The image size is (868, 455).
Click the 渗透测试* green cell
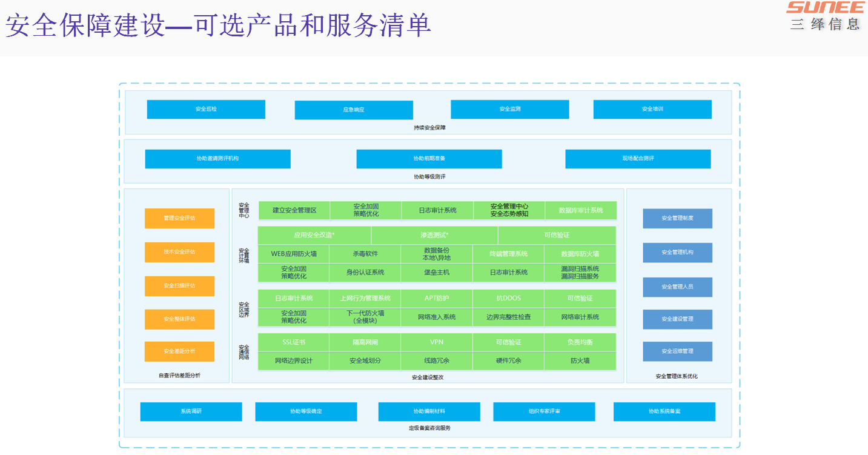tap(434, 235)
